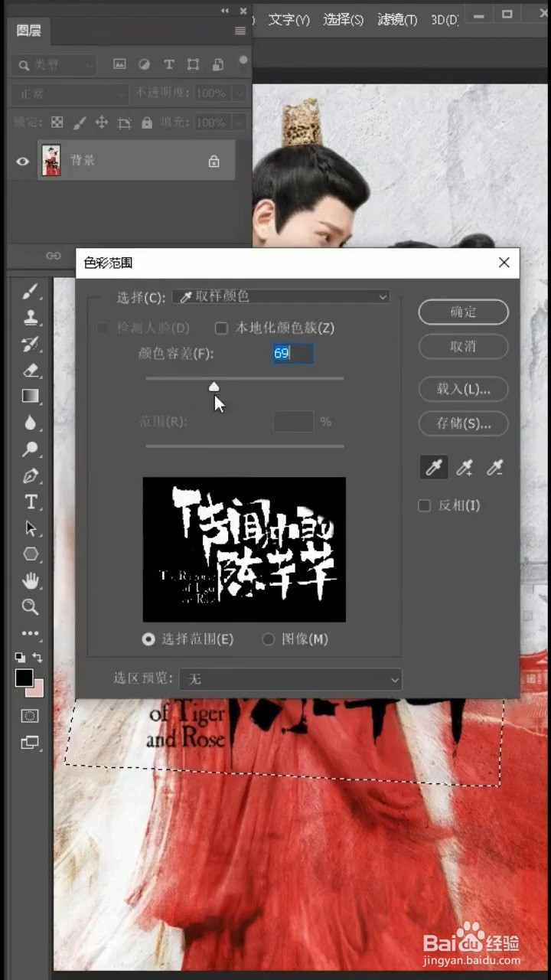Viewport: 551px width, 980px height.
Task: Lock artboard nesting icon
Action: 124,122
